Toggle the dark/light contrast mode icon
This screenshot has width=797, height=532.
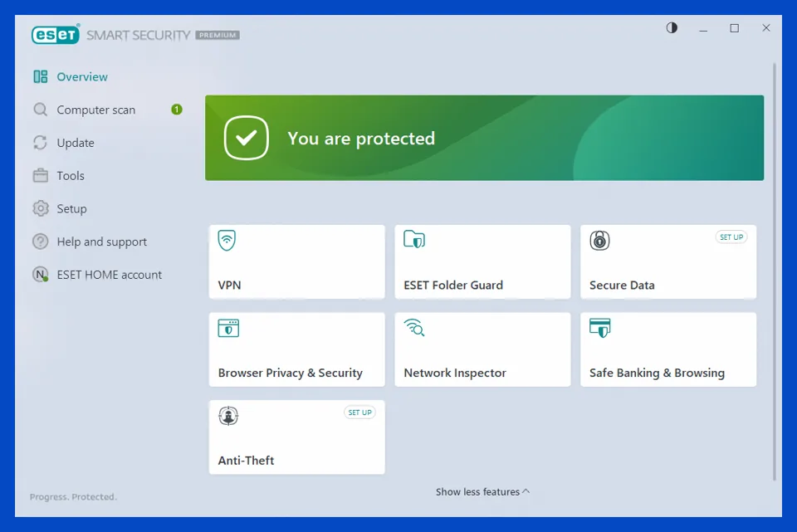coord(672,28)
